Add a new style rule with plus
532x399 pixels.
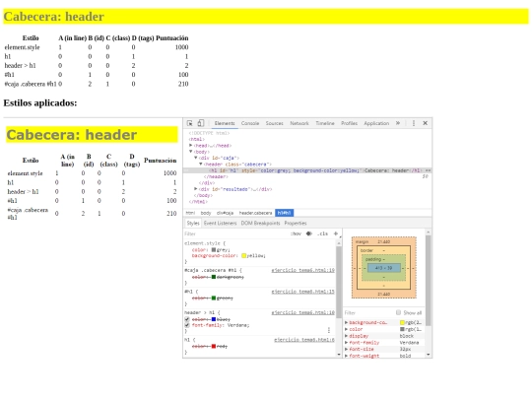click(x=335, y=233)
